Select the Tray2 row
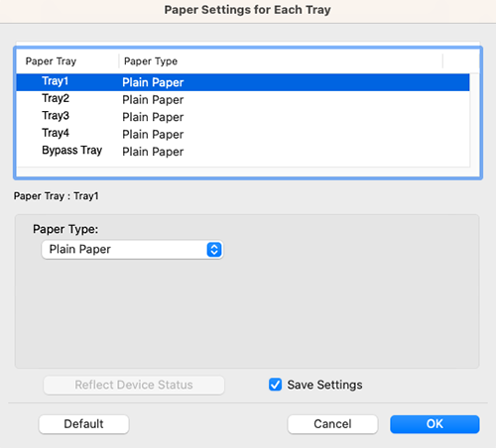496x448 pixels. point(243,99)
